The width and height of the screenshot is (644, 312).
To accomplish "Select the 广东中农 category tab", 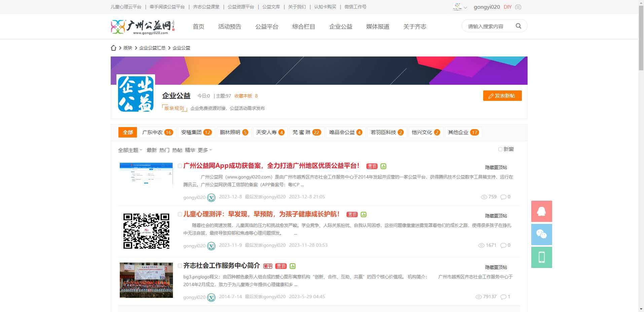I will click(157, 132).
